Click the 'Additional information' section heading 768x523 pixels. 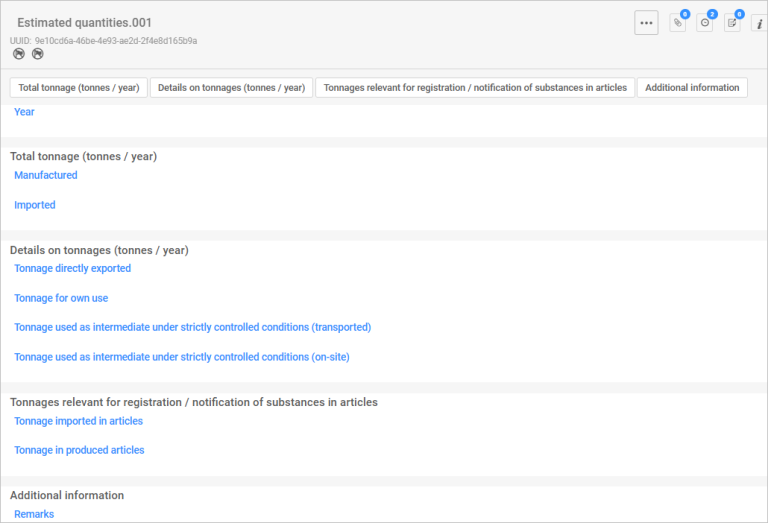(x=67, y=495)
